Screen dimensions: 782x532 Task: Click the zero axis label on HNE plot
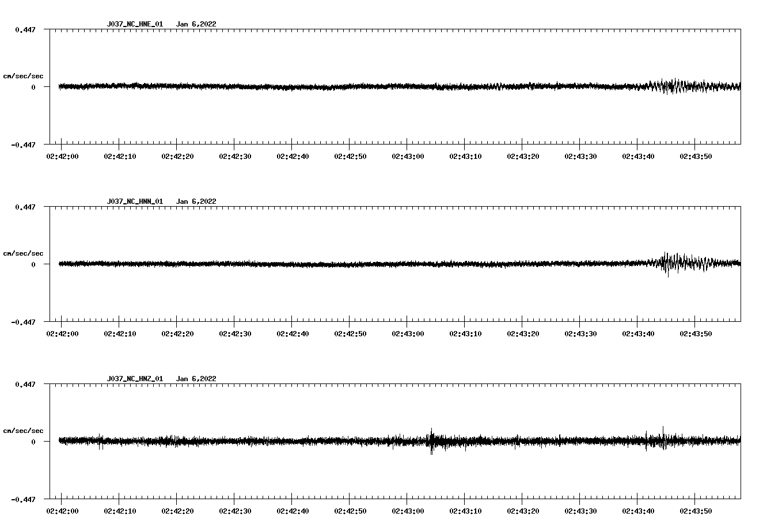click(33, 87)
